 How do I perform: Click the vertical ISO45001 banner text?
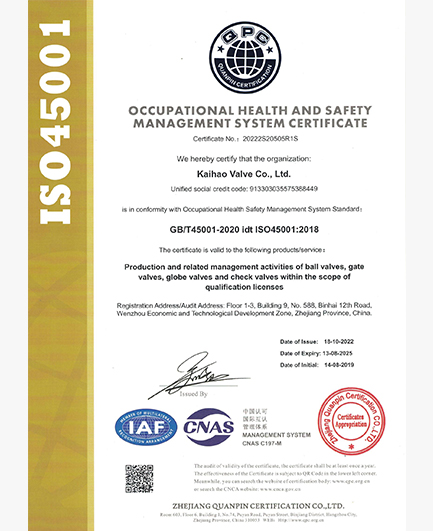[x=55, y=122]
